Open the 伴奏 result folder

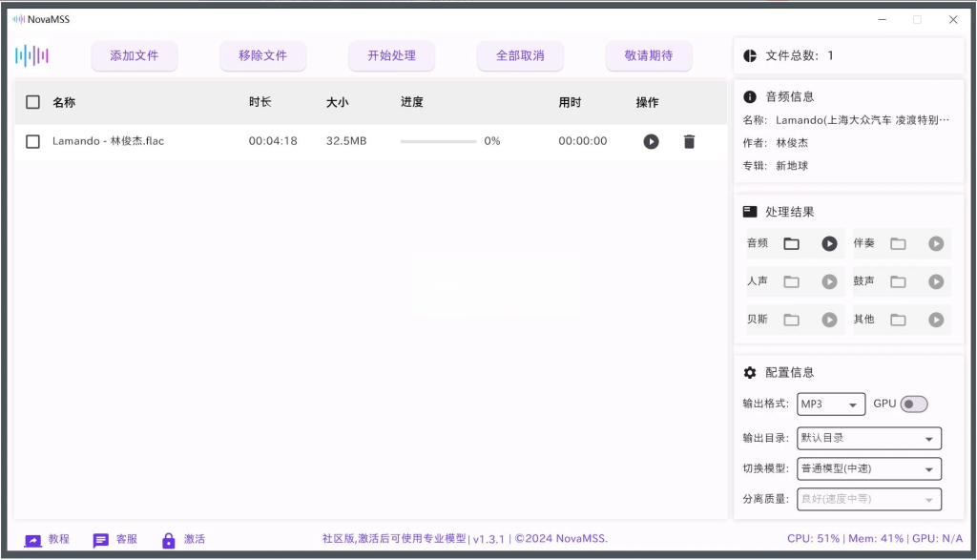point(898,243)
